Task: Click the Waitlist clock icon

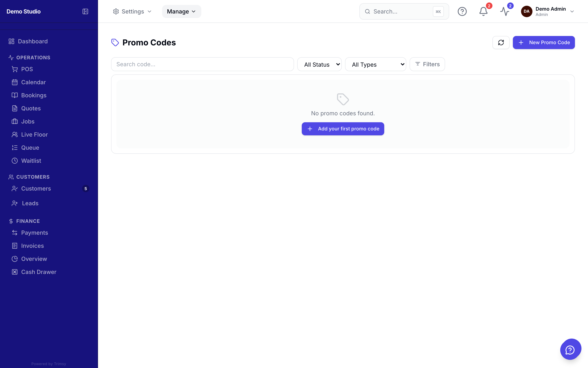Action: point(15,161)
